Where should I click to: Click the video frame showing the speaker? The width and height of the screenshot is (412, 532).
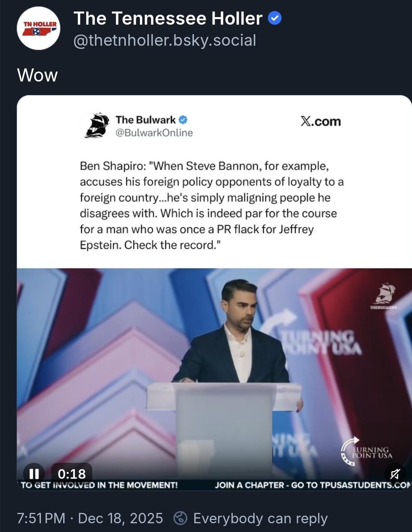point(215,374)
